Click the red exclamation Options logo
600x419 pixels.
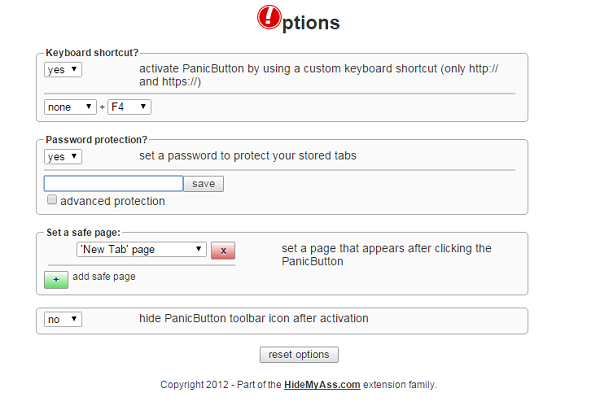point(269,18)
